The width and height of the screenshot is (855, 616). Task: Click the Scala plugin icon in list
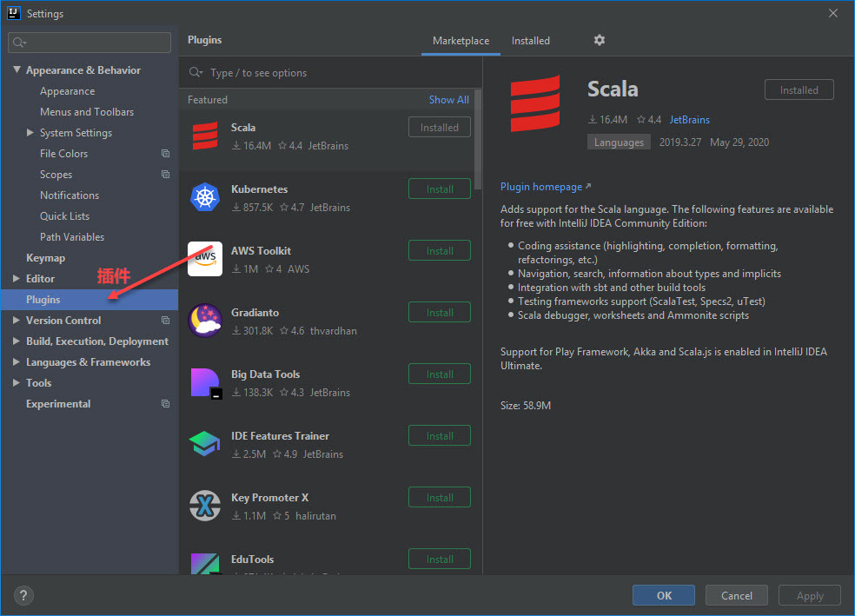click(205, 136)
